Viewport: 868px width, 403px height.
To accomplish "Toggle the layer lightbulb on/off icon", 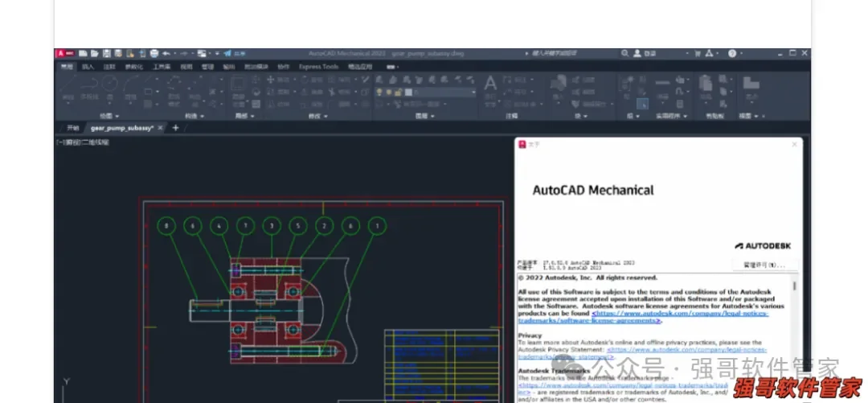I will [x=379, y=92].
